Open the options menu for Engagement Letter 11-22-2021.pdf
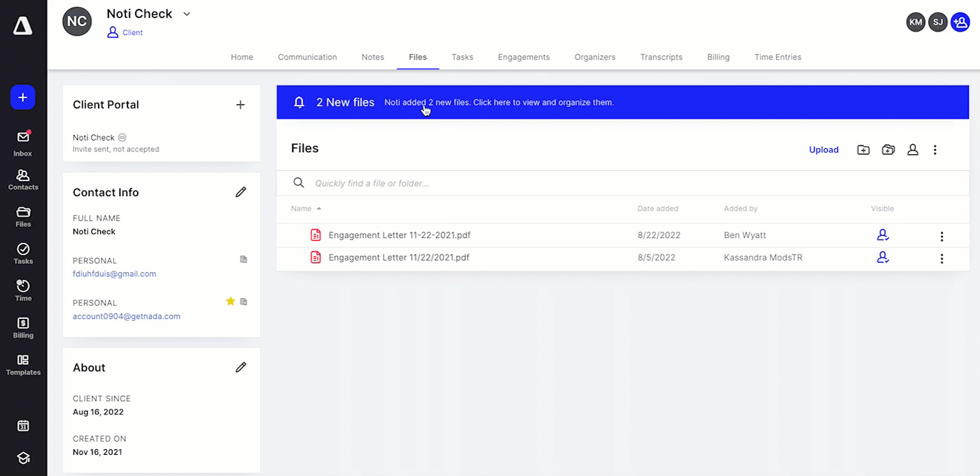The image size is (980, 476). click(942, 237)
